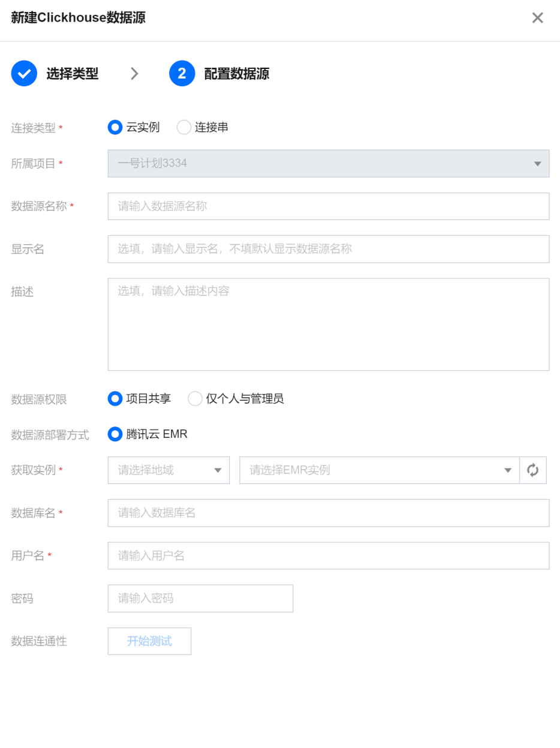This screenshot has width=560, height=748.
Task: Expand the 请选择EMR实例 instance dropdown
Action: coord(379,470)
